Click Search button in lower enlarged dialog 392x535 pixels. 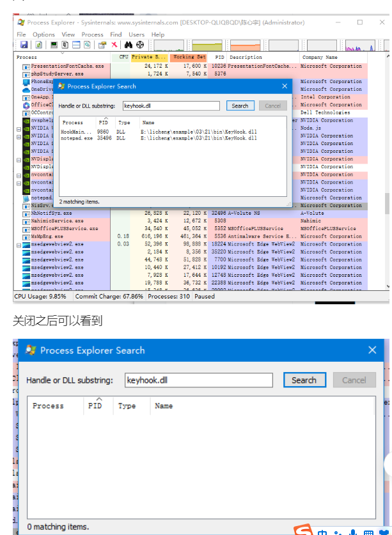304,380
